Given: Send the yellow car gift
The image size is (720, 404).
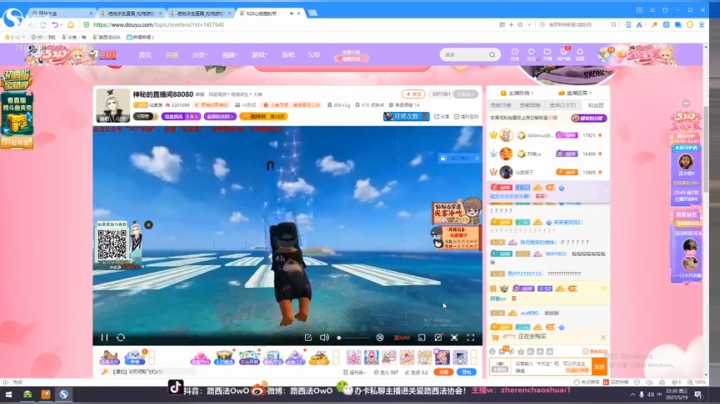Looking at the screenshot, I should pyautogui.click(x=319, y=357).
